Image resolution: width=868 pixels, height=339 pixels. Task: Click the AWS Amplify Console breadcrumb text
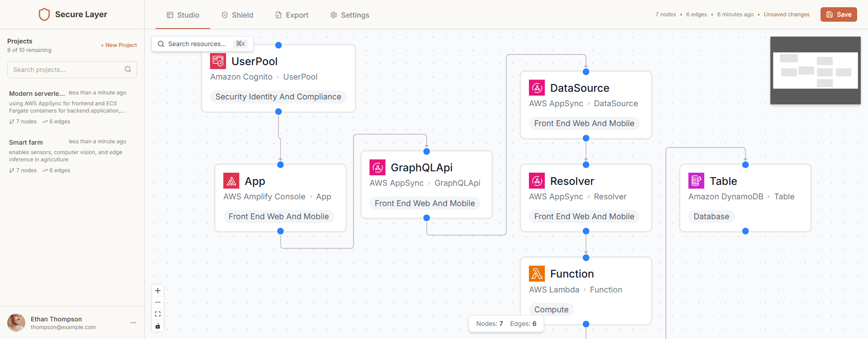tap(264, 197)
